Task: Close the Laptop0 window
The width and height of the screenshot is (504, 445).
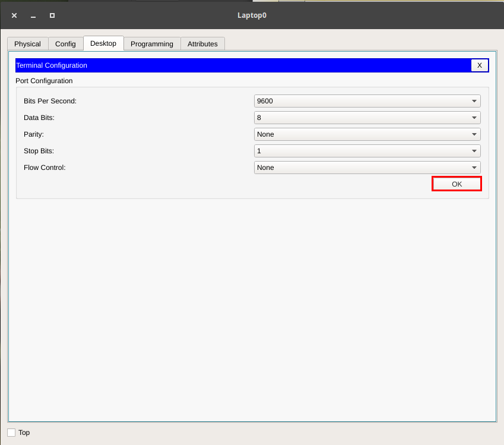Action: [14, 15]
